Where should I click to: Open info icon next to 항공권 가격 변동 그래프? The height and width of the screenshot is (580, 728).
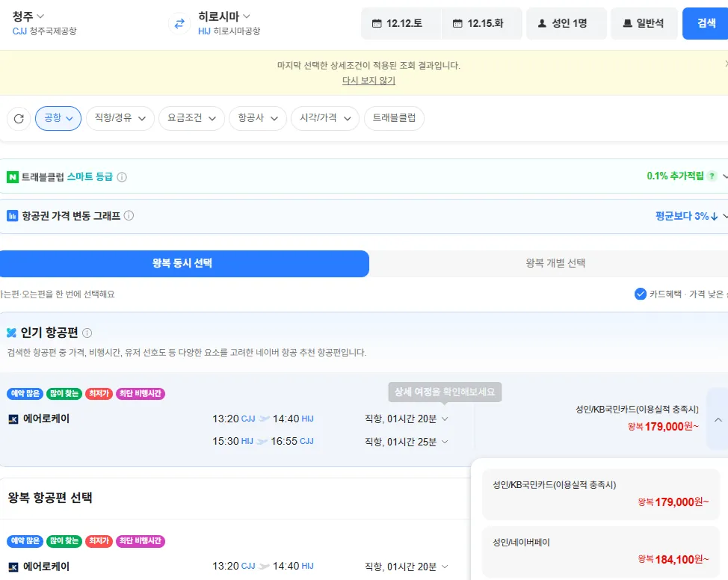(129, 215)
